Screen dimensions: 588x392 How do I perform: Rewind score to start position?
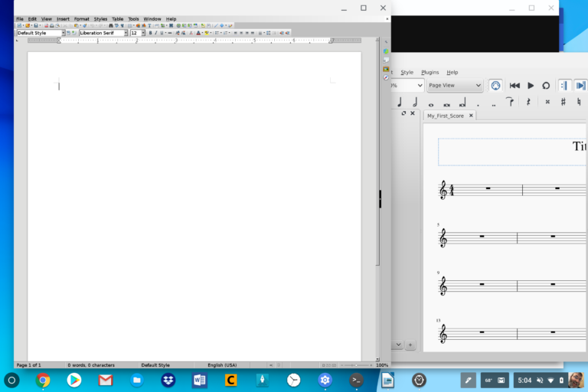[x=514, y=86]
